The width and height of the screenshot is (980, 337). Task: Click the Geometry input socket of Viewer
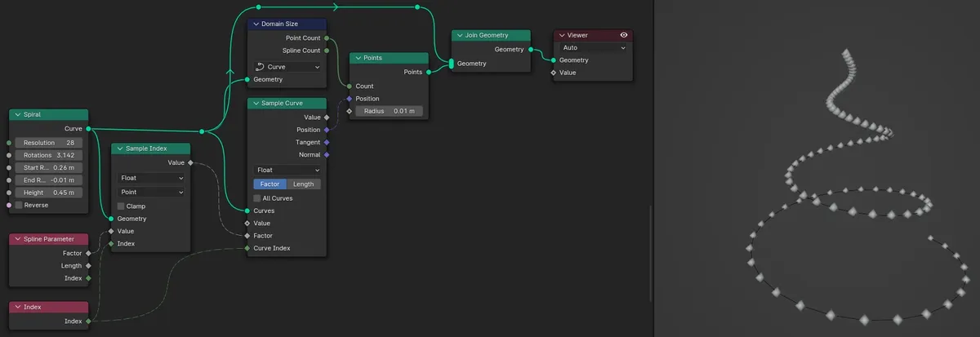coord(554,60)
